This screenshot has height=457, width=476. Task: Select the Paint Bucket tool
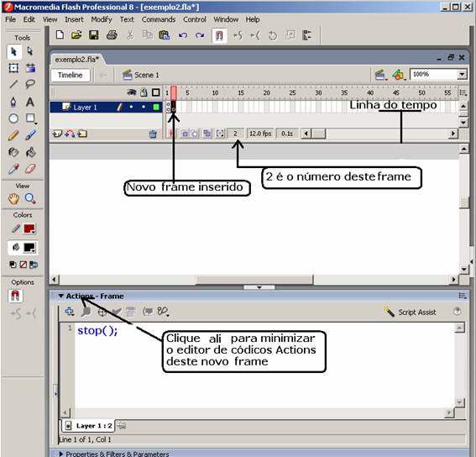(30, 151)
